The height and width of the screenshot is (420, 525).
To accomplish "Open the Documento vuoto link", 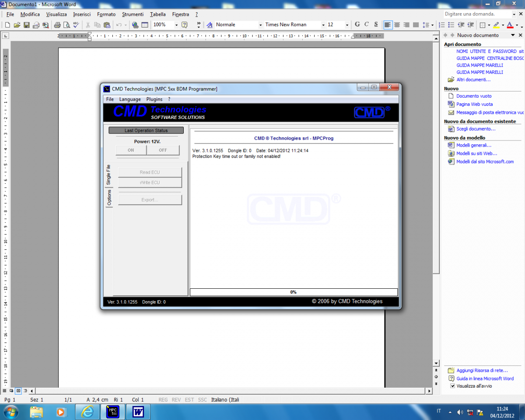I will click(474, 96).
